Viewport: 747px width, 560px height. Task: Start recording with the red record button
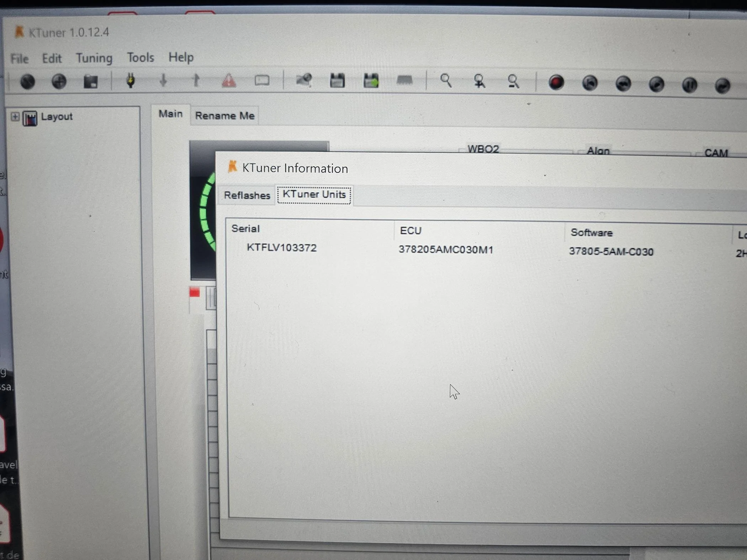pos(556,82)
